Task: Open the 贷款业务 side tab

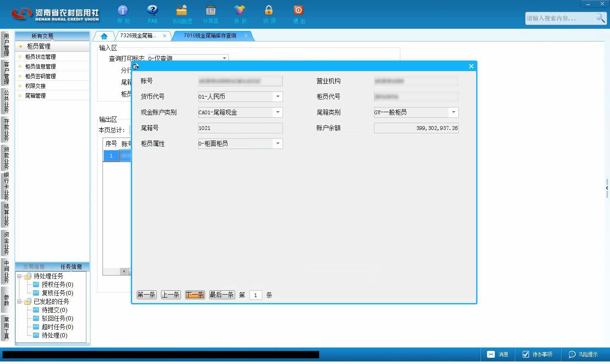Action: pos(6,157)
